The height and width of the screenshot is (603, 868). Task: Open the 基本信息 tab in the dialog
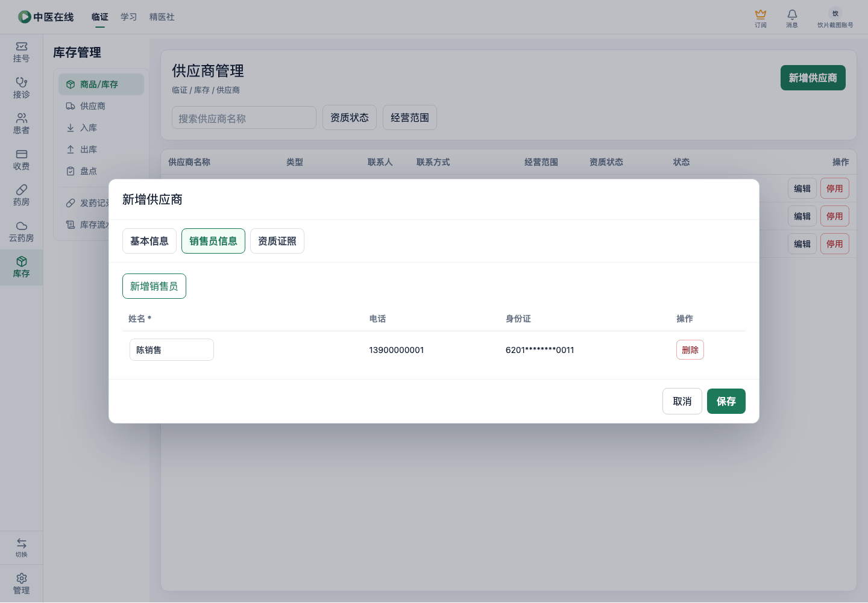tap(149, 241)
